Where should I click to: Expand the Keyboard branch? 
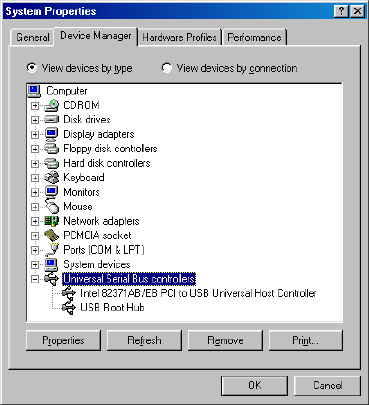[x=35, y=178]
